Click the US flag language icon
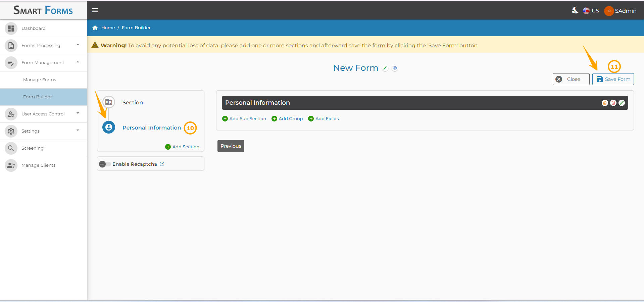This screenshot has height=302, width=644. tap(586, 11)
